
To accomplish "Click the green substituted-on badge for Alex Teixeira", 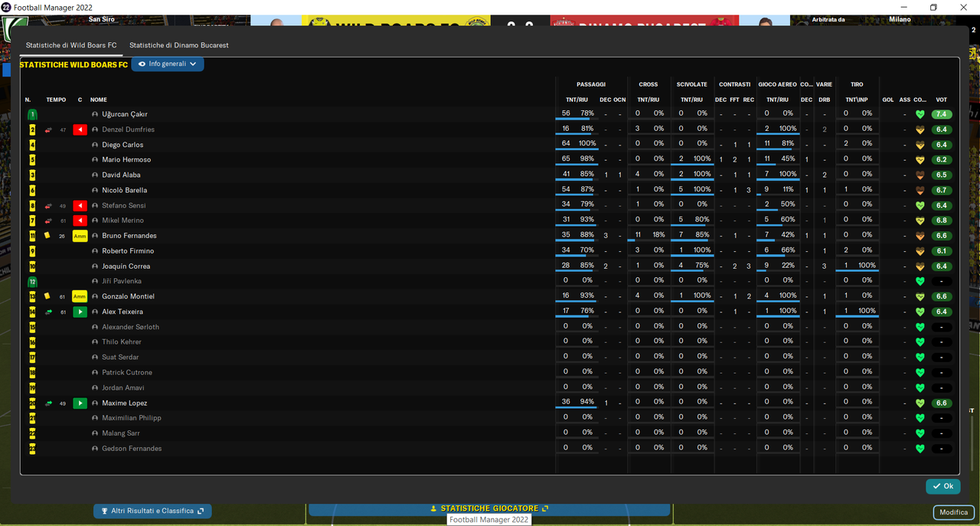I will 80,312.
